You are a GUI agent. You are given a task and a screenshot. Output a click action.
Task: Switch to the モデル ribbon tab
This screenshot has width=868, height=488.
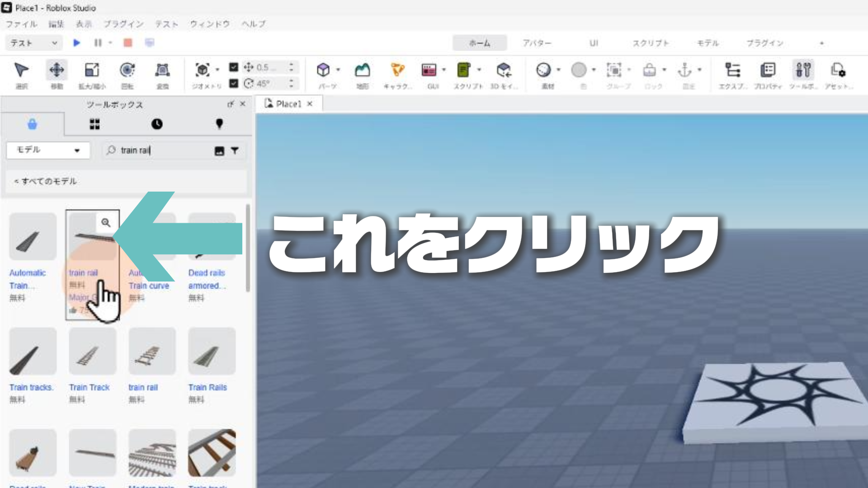(708, 43)
